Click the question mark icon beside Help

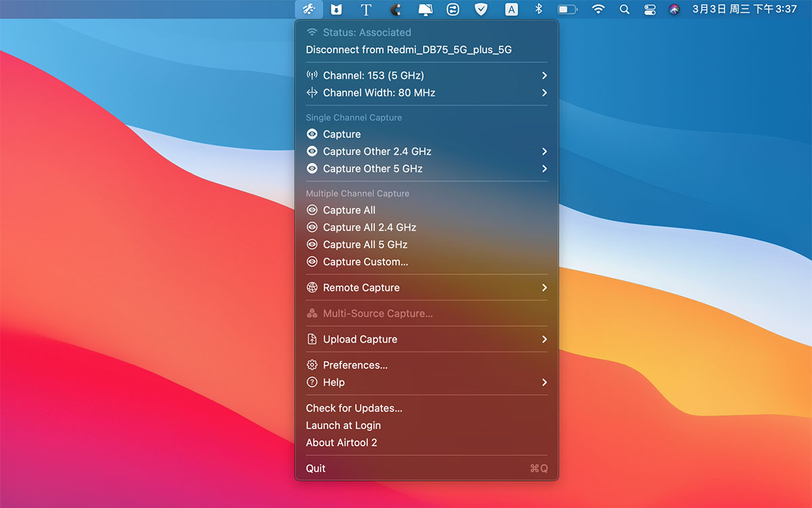[312, 383]
